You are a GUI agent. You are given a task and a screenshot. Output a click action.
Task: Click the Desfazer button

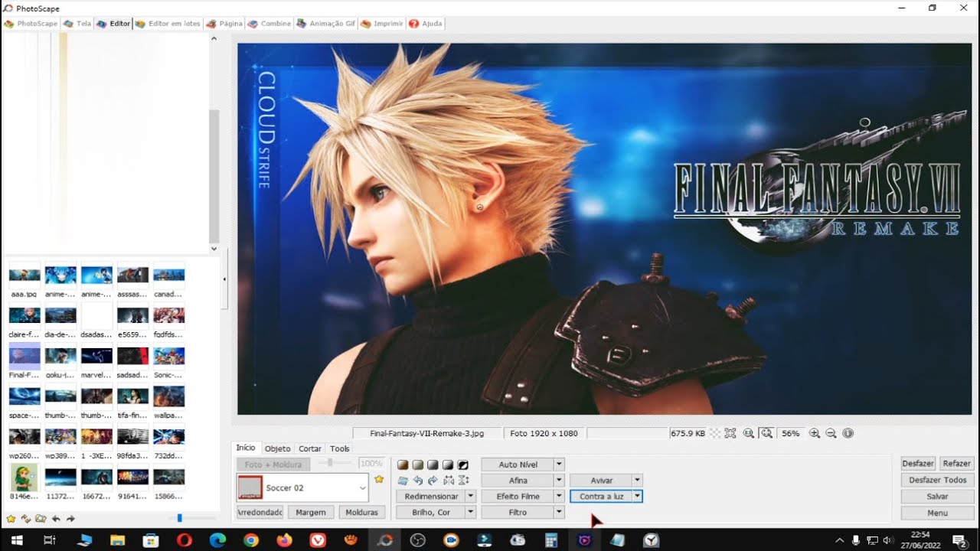coord(917,464)
